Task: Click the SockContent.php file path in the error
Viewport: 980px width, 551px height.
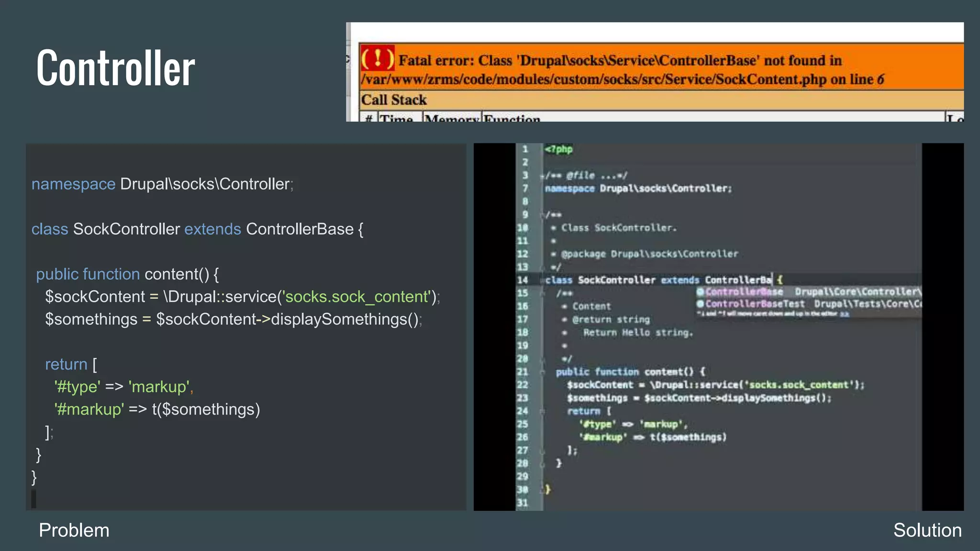Action: pos(594,79)
